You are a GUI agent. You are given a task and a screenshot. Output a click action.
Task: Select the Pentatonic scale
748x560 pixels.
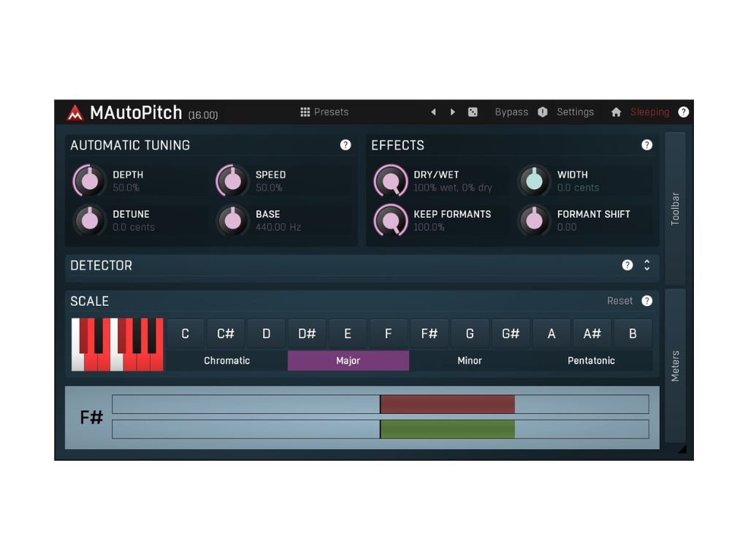pyautogui.click(x=591, y=361)
